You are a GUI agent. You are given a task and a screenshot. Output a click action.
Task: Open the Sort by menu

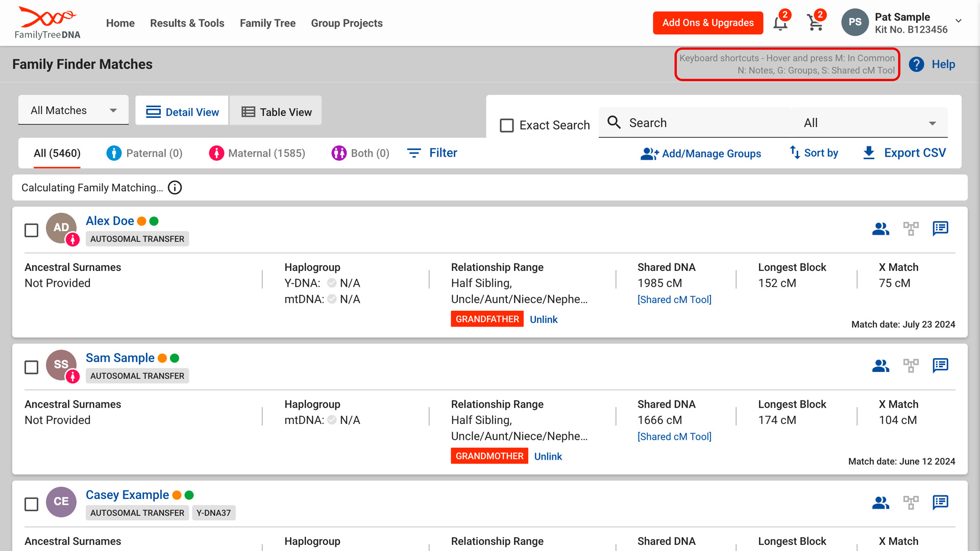point(814,153)
